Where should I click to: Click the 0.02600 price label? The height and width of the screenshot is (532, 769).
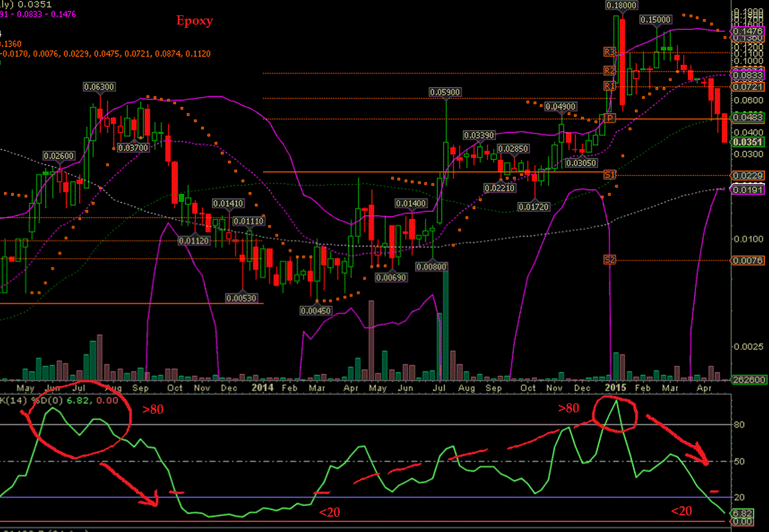(x=59, y=156)
